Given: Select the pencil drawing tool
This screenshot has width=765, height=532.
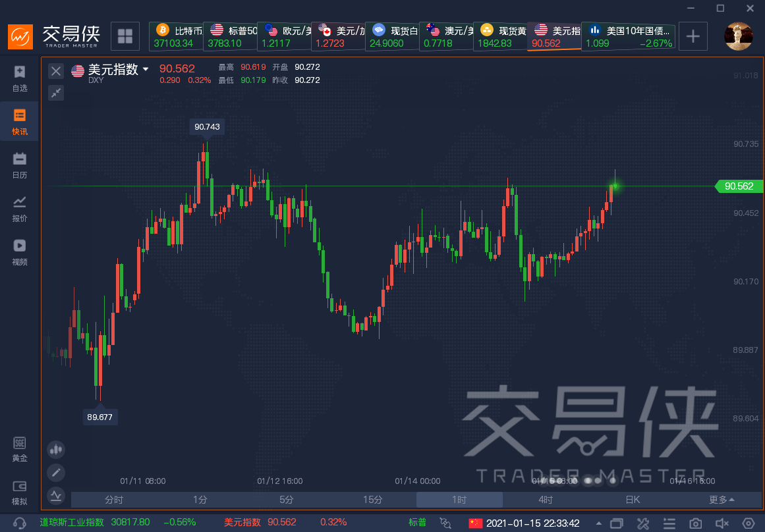Looking at the screenshot, I should click(56, 473).
